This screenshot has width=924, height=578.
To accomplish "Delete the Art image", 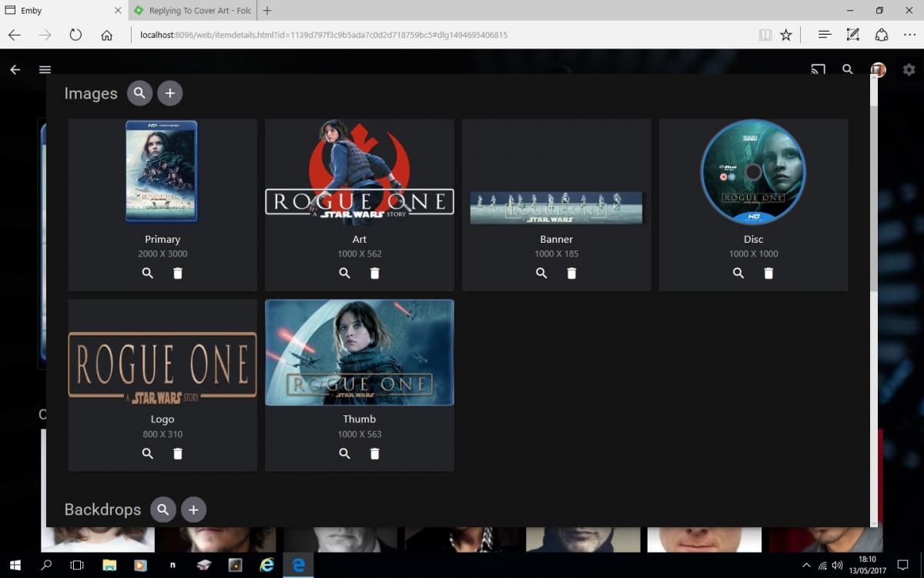I will (x=375, y=274).
